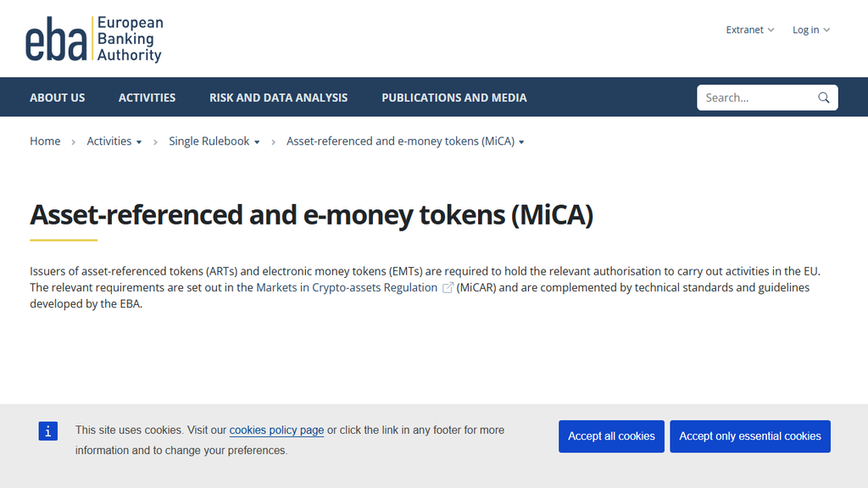Viewport: 868px width, 488px height.
Task: Open the About Us menu
Action: click(58, 97)
